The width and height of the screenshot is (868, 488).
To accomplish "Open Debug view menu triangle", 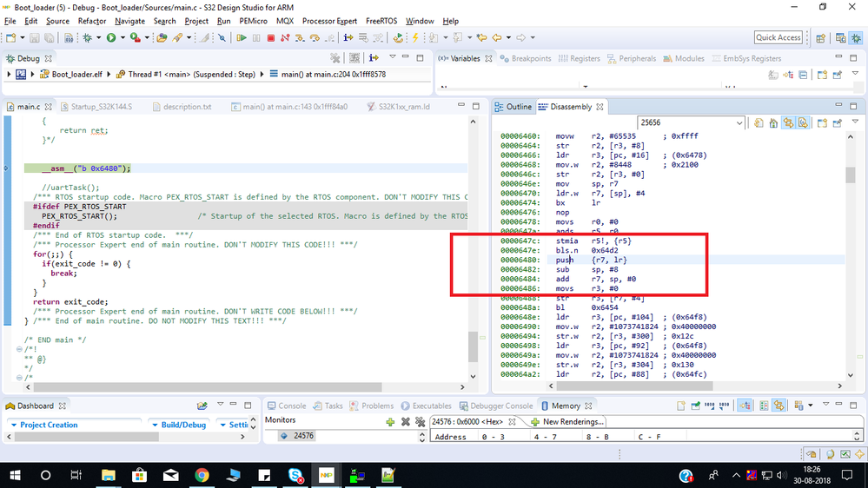I will [x=393, y=57].
